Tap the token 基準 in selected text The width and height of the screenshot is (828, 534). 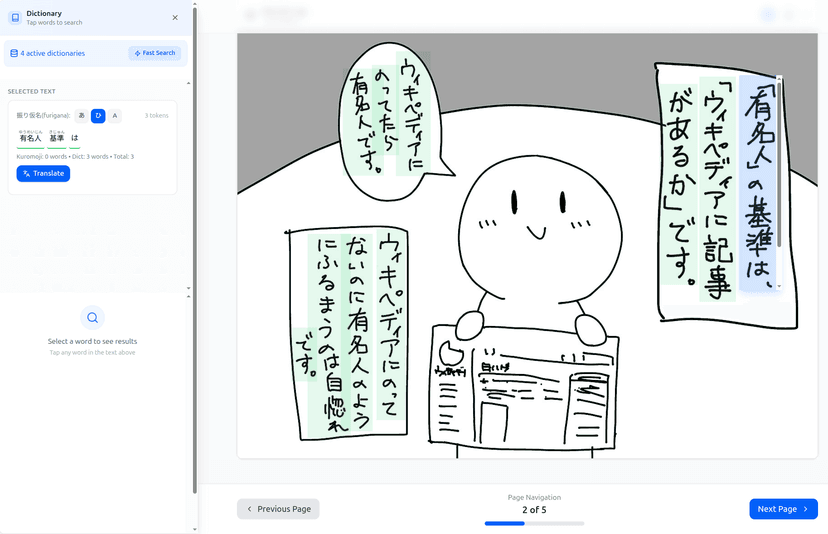coord(57,137)
